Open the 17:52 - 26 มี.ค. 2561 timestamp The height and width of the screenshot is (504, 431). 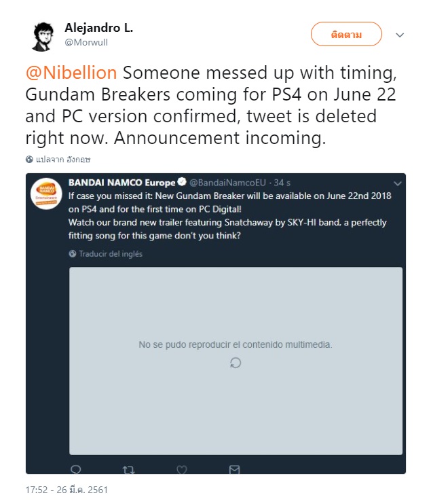point(67,490)
